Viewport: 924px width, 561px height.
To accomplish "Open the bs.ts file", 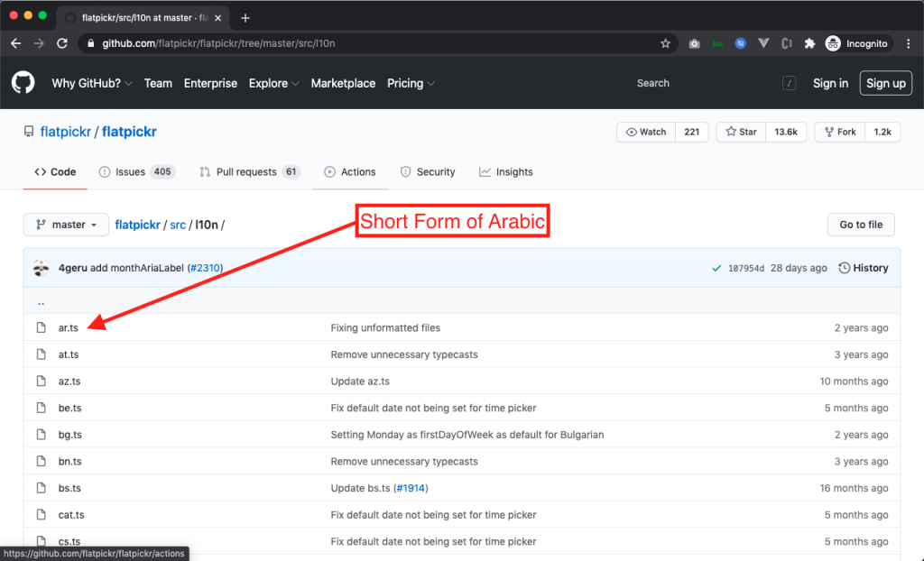I will pos(69,488).
